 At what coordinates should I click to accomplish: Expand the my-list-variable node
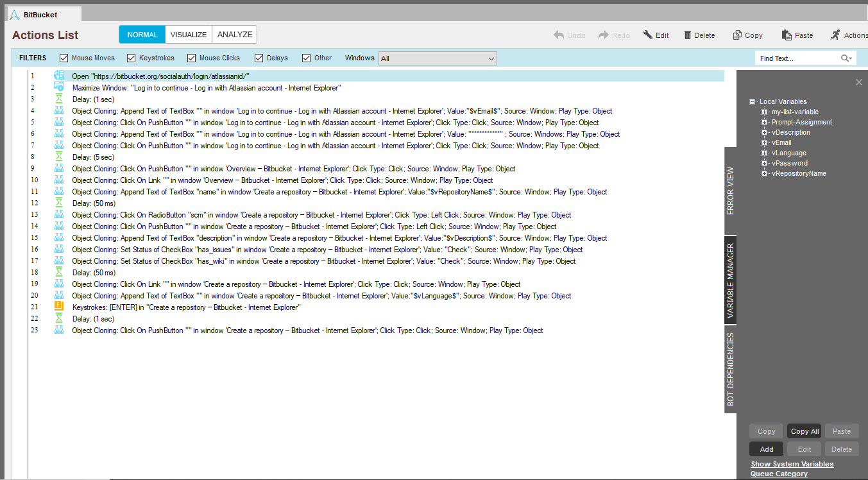[764, 112]
